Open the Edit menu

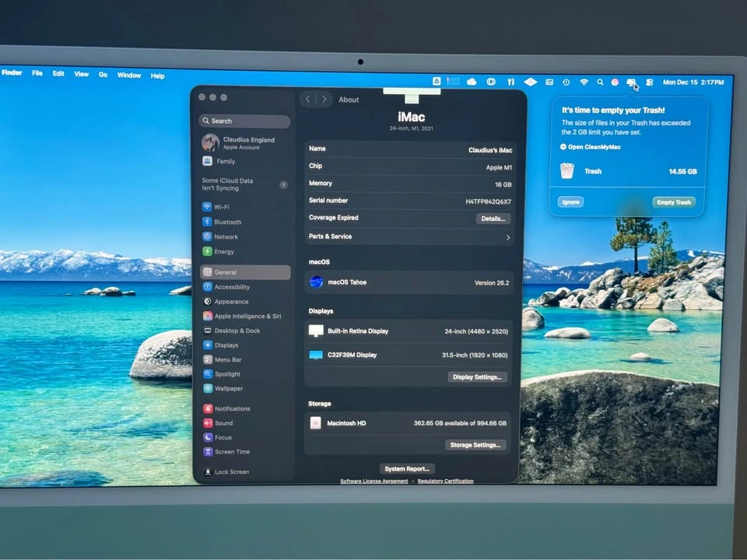[x=58, y=73]
